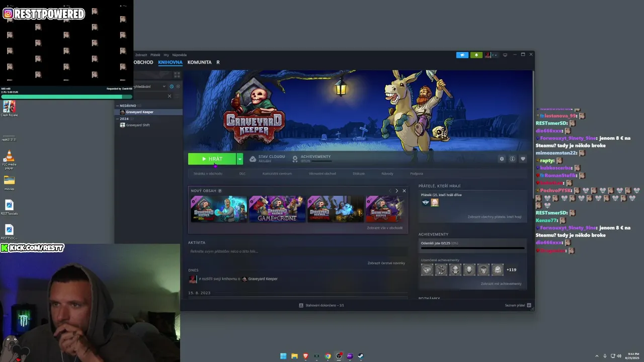Image resolution: width=644 pixels, height=362 pixels.
Task: Select Graveyard Keeper in library list
Action: pyautogui.click(x=148, y=112)
